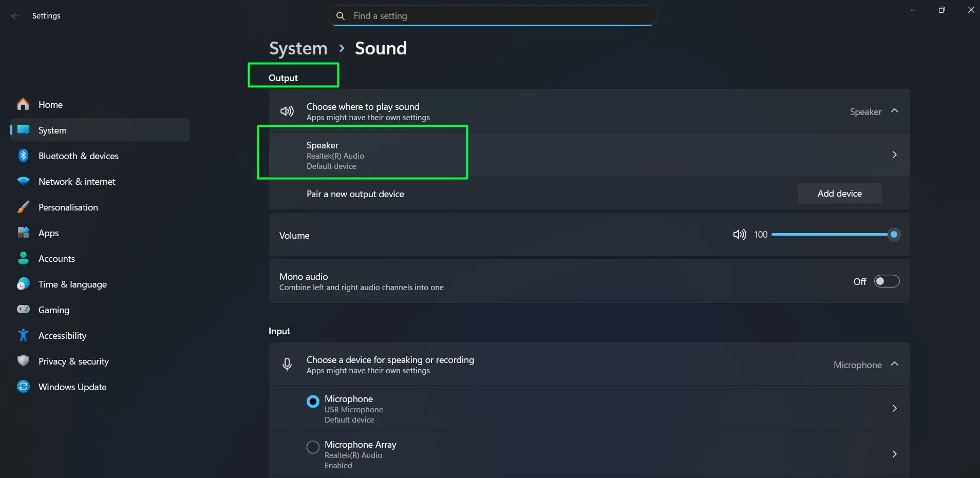Open Personalisation settings via brush icon
This screenshot has width=980, height=478.
pos(23,207)
